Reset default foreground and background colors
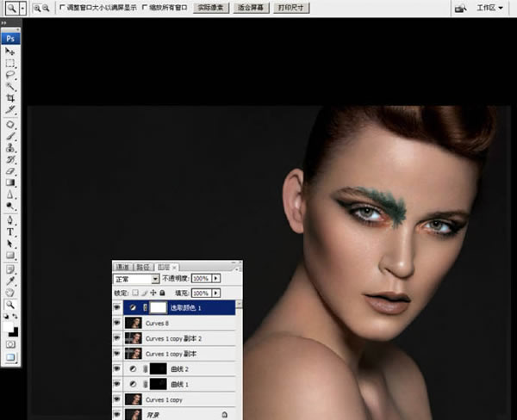The width and height of the screenshot is (517, 420). [6, 316]
